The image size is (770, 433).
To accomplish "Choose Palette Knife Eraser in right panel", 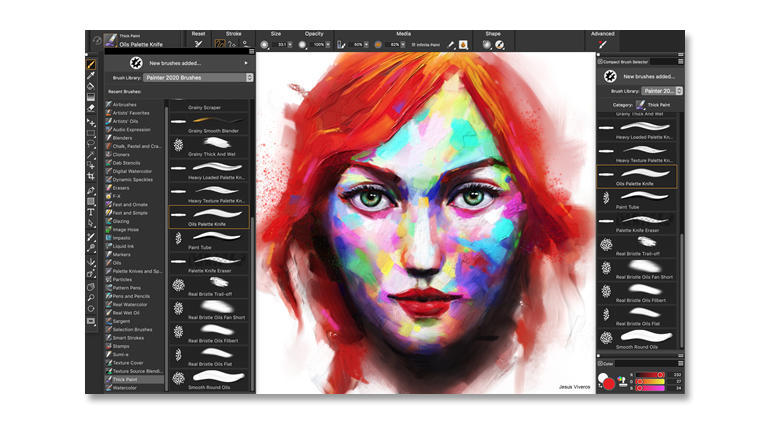I will click(x=637, y=222).
